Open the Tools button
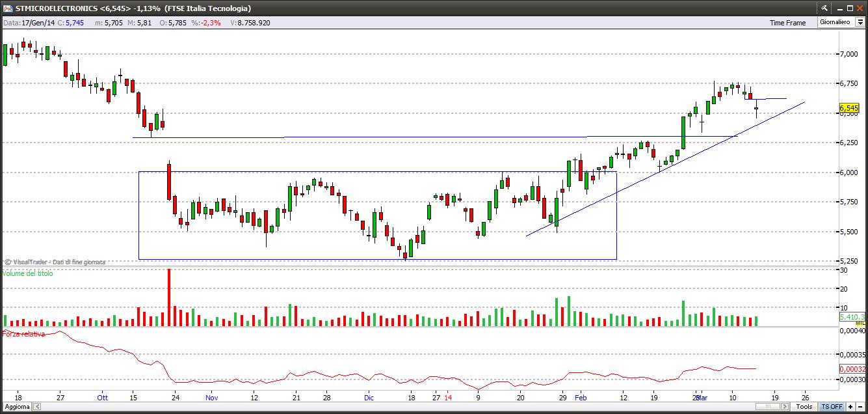Image resolution: width=868 pixels, height=414 pixels. click(x=804, y=407)
